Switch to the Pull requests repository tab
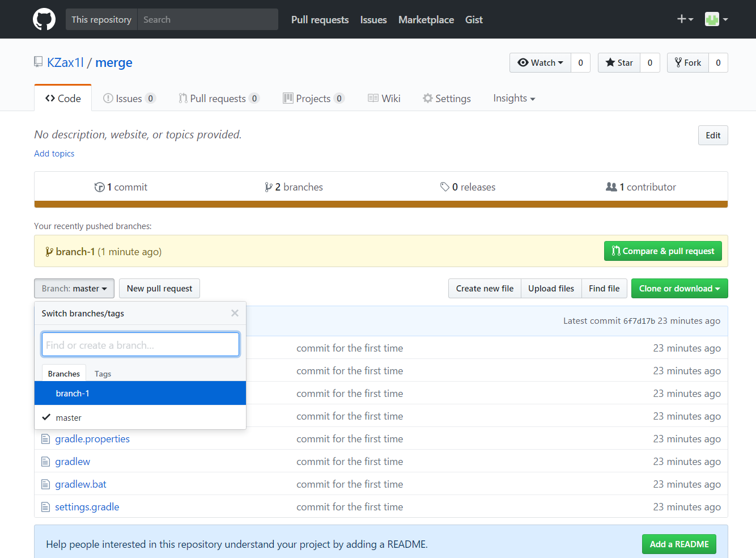 [x=219, y=98]
